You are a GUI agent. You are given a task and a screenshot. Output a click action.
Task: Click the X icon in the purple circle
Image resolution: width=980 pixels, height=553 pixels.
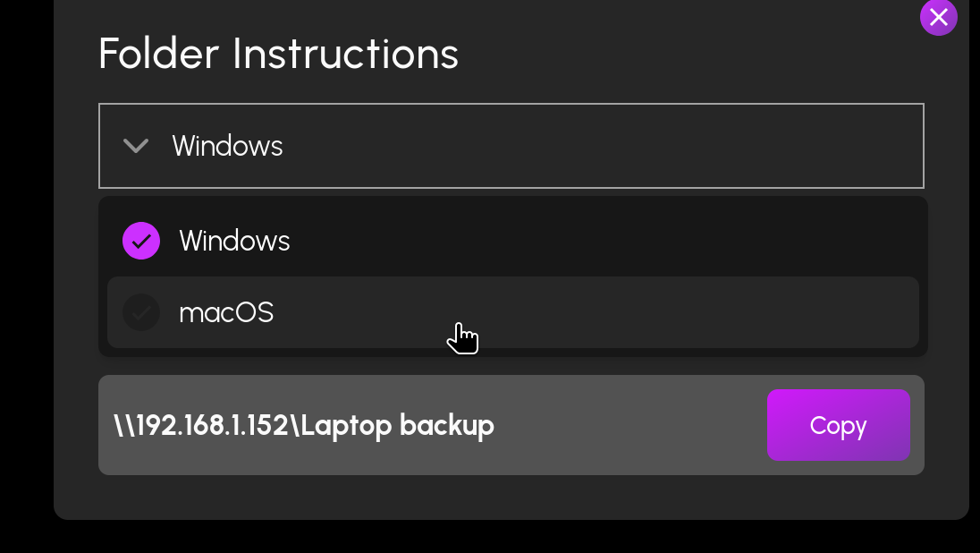pyautogui.click(x=938, y=17)
